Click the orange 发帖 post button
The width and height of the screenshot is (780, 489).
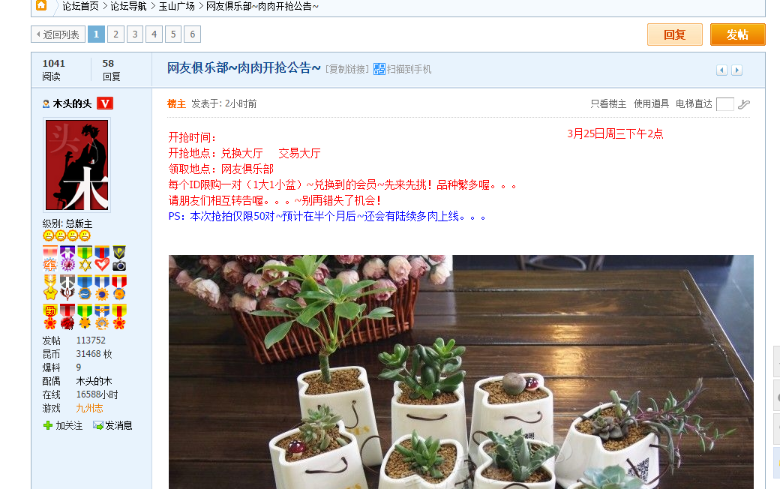[737, 34]
